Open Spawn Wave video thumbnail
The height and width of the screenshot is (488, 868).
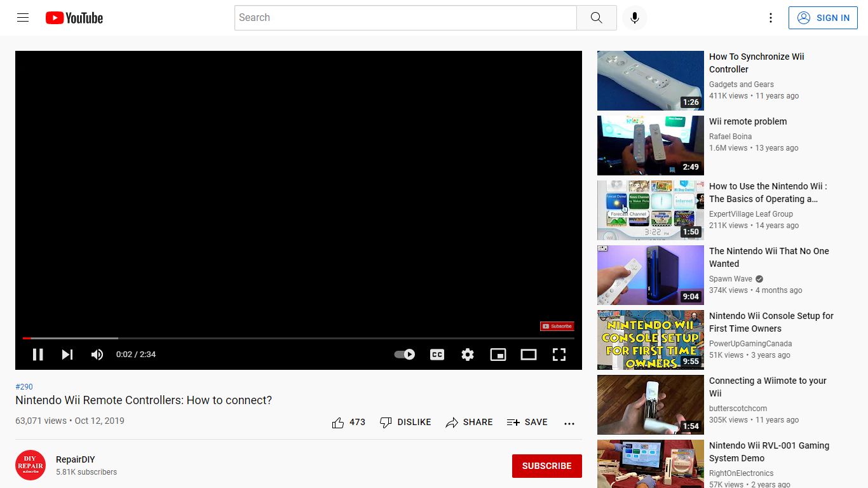point(651,275)
